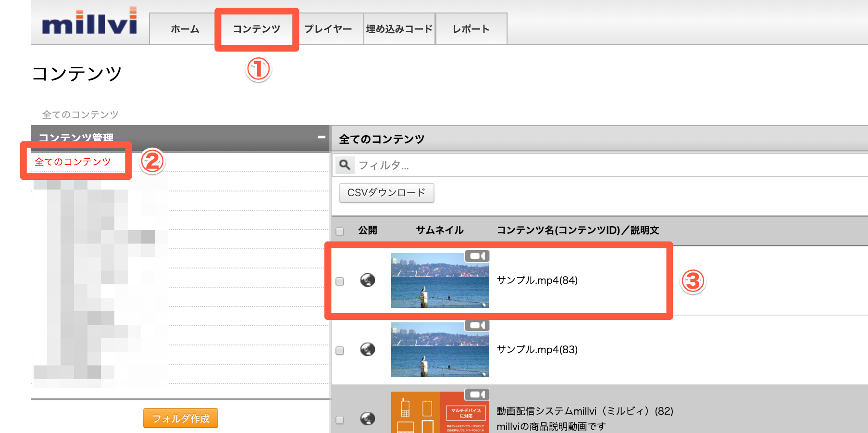Open the thumbnail of サンプル.mp4(83)
Viewport: 868px width, 433px height.
click(440, 350)
